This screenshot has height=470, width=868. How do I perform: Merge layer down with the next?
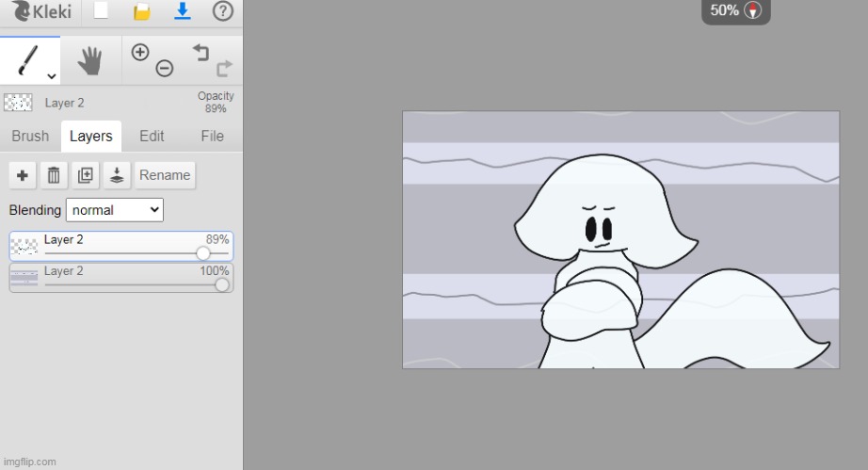(116, 175)
